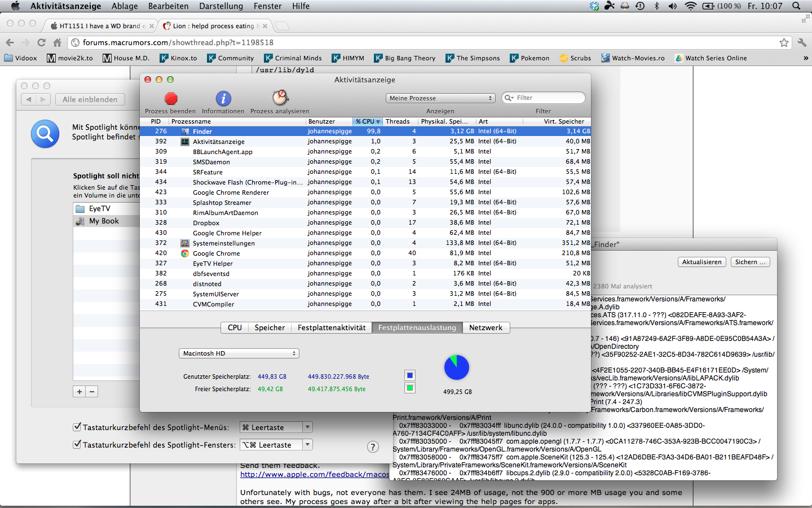812x508 pixels.
Task: Open the apple.com feedback link
Action: pyautogui.click(x=315, y=475)
